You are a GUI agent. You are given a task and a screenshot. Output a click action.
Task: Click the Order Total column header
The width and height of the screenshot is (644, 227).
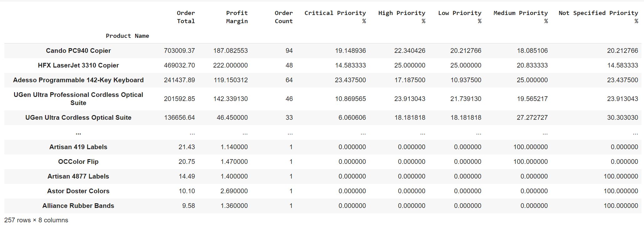186,17
